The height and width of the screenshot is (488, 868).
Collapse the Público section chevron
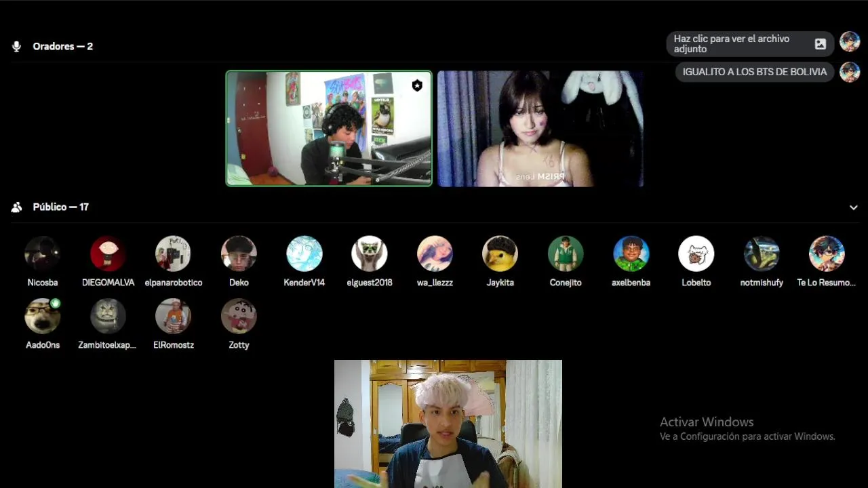tap(853, 207)
